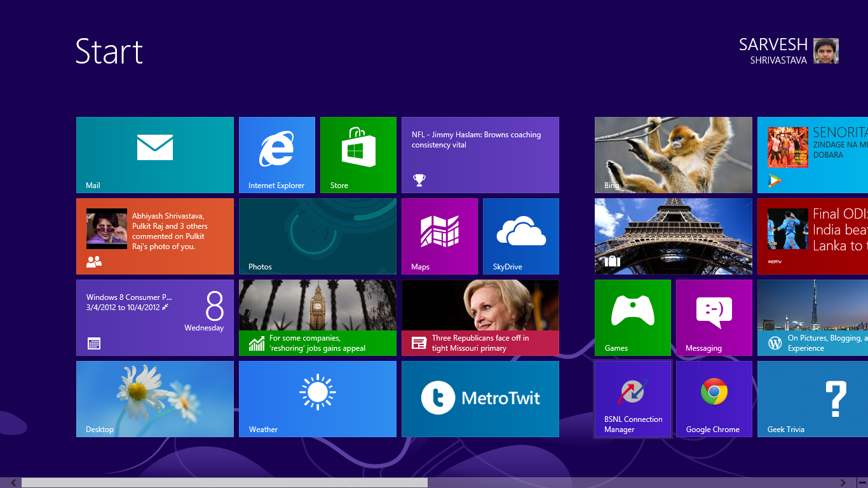This screenshot has height=488, width=868.
Task: Click the zoom-out minus button in bottom corner
Action: 862,483
